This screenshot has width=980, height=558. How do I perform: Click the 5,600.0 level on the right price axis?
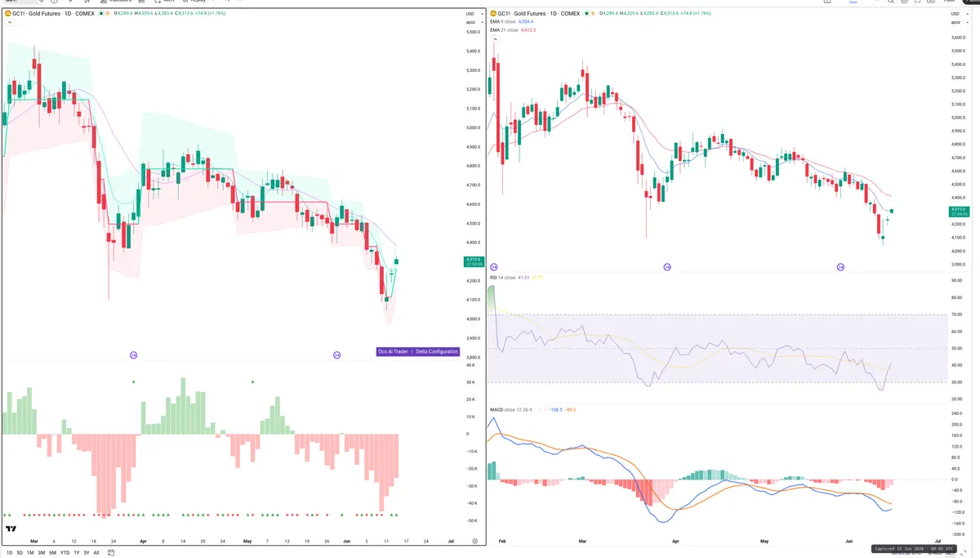(x=958, y=36)
